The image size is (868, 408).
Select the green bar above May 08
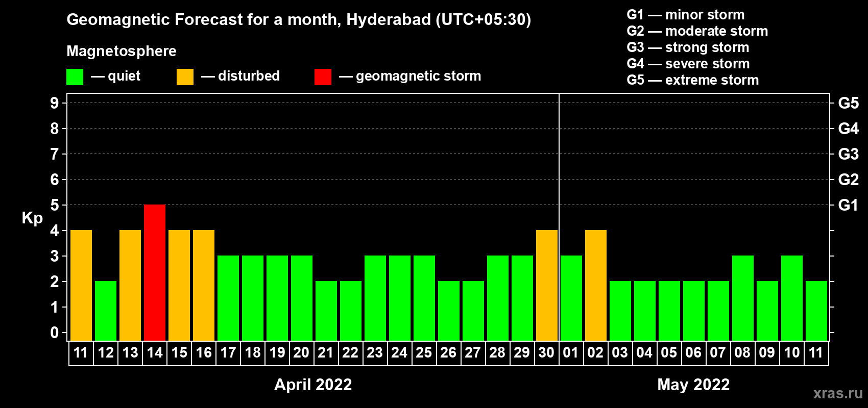click(743, 298)
